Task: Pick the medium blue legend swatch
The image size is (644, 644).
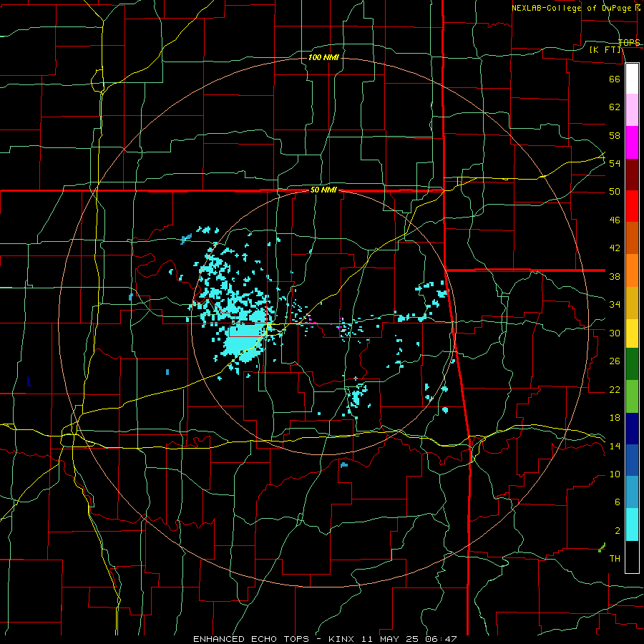Action: [632, 460]
